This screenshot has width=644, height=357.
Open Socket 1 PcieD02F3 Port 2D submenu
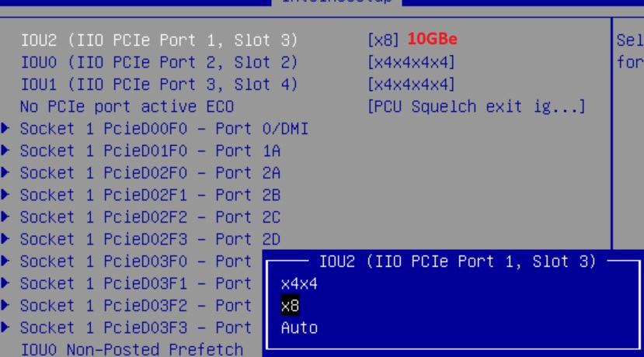pos(150,239)
